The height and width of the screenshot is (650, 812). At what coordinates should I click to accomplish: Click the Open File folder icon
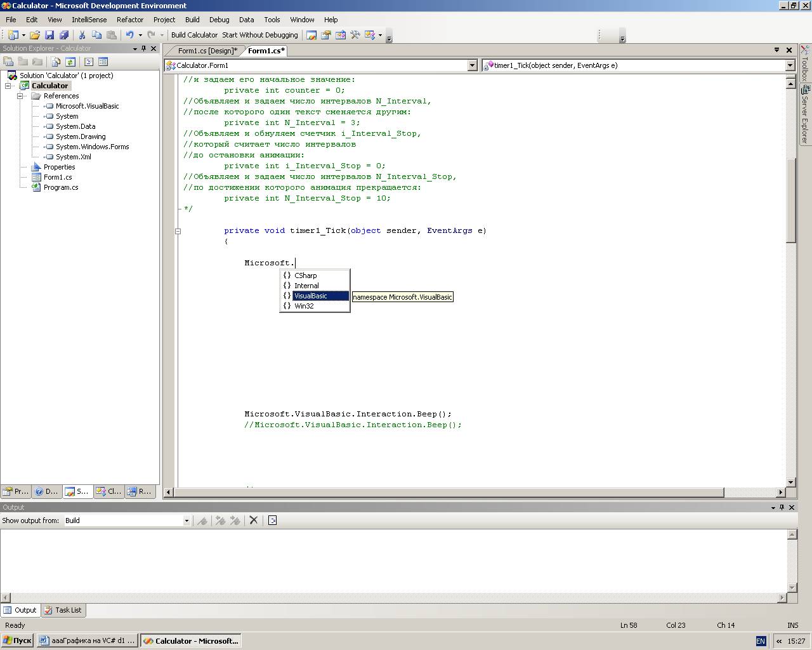35,35
